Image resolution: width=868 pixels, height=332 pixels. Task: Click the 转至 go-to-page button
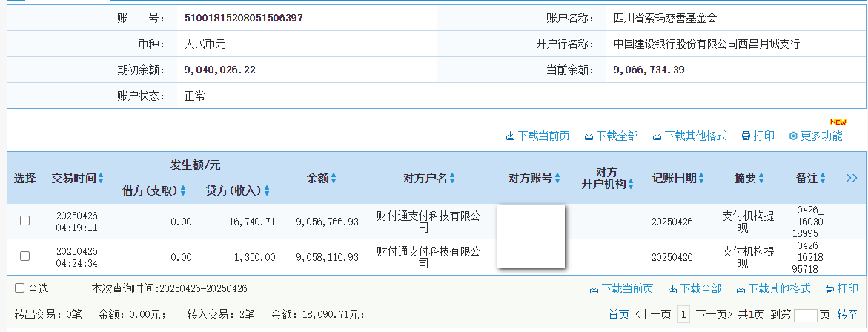point(847,315)
